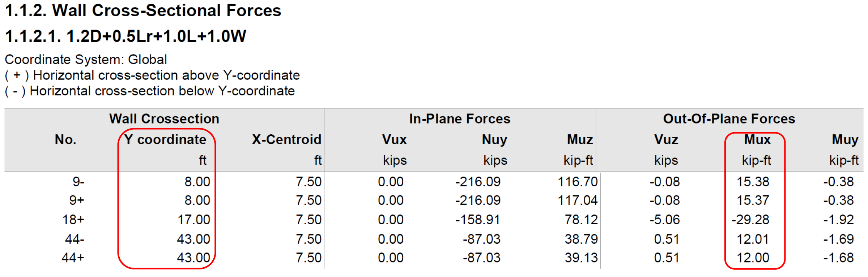Select row number 44+ in the No. column
The height and width of the screenshot is (277, 868).
click(73, 258)
